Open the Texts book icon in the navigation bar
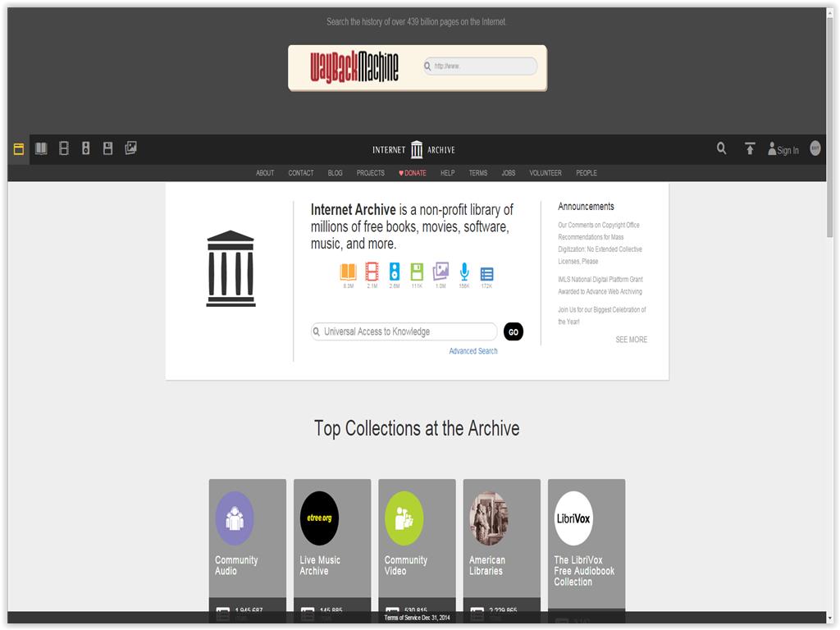This screenshot has height=630, width=840. (x=41, y=148)
